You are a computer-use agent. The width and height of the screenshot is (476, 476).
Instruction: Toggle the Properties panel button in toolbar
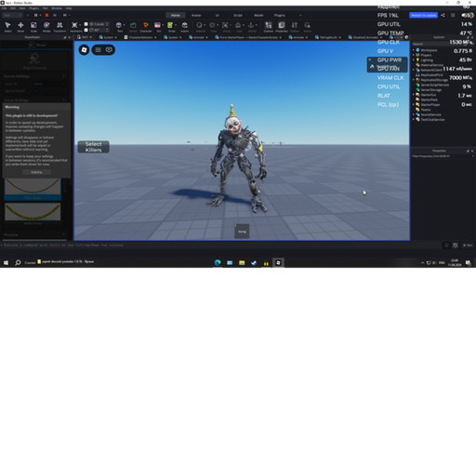coord(282,27)
